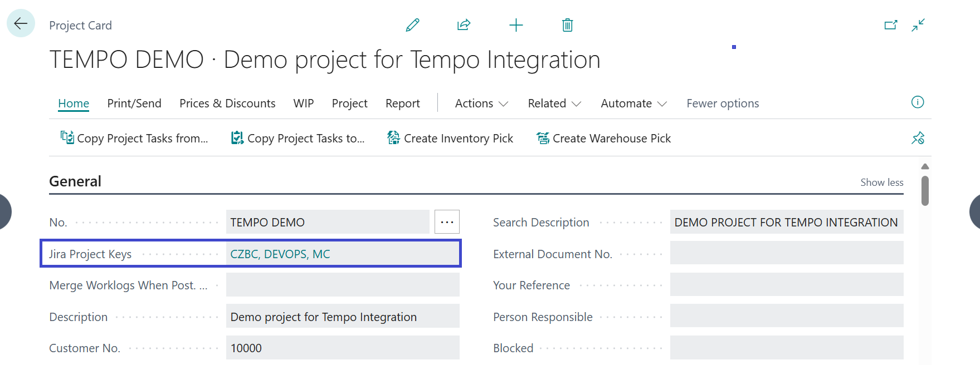Open the WIP tab

tap(304, 103)
